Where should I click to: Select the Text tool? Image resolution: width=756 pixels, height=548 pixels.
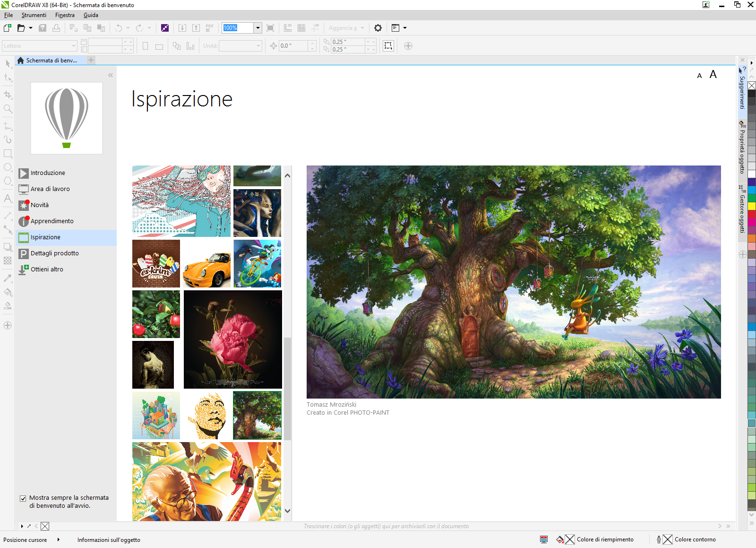point(8,199)
